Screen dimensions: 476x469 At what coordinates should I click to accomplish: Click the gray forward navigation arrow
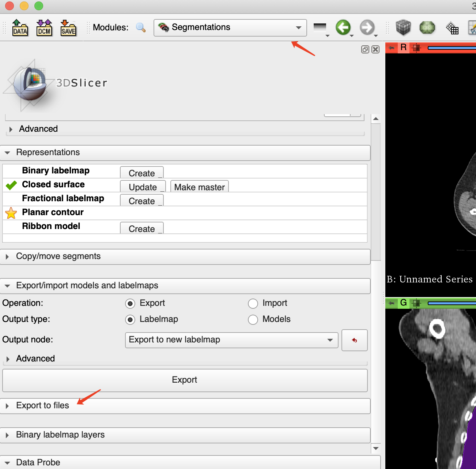click(367, 27)
